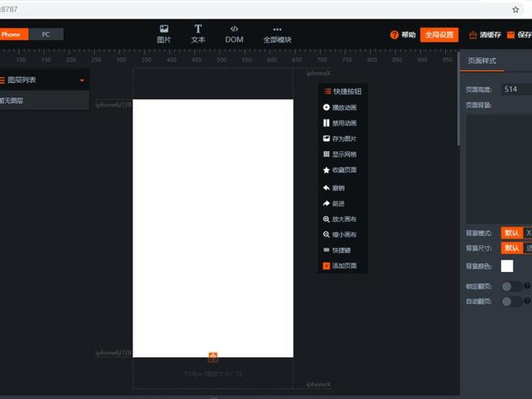Show grid using 显示网格 icon

[x=340, y=154]
